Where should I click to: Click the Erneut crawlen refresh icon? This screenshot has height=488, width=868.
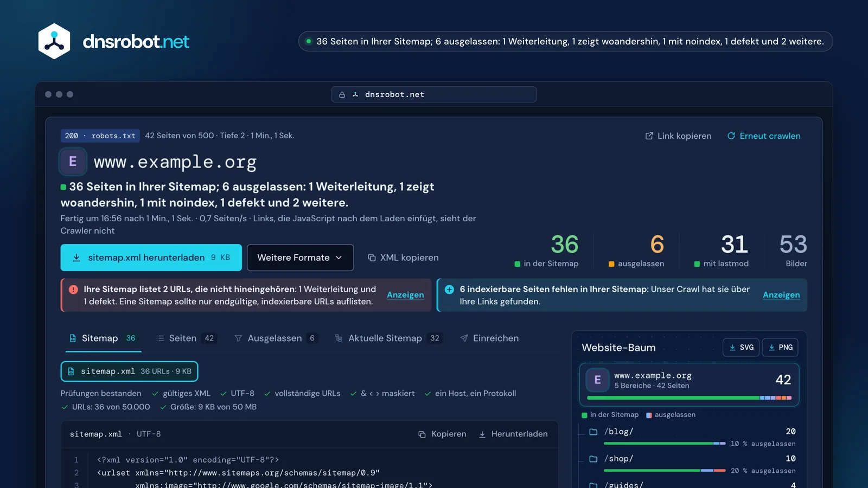(x=731, y=136)
